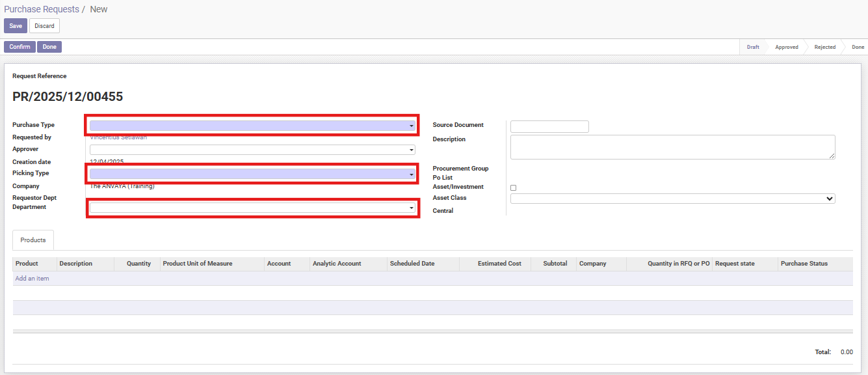Sort table by Scheduled Date column header

point(412,264)
